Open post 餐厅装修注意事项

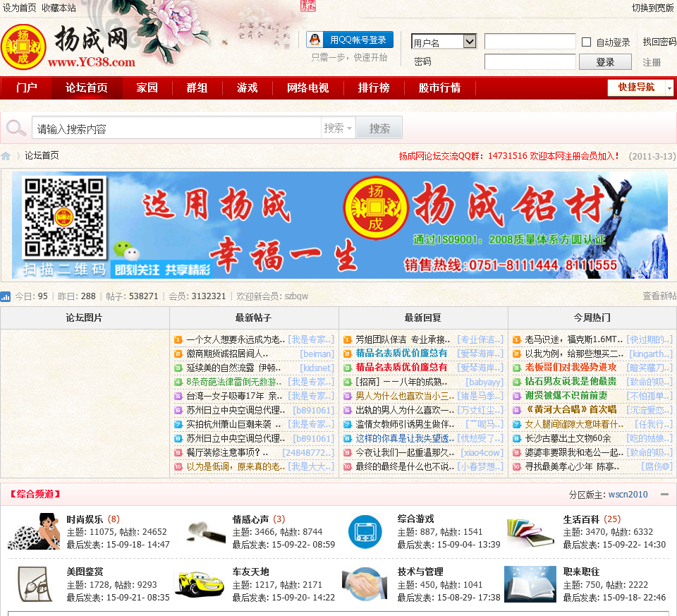pyautogui.click(x=227, y=452)
